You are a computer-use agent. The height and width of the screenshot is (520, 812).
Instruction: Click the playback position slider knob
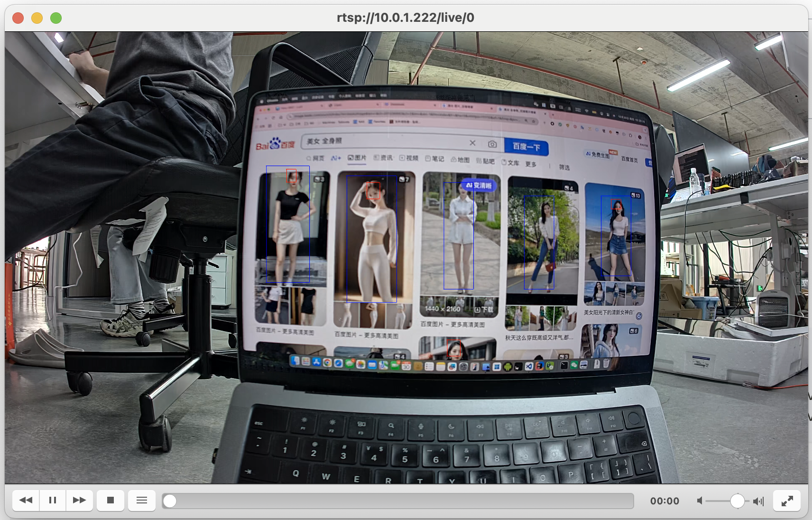pos(170,501)
